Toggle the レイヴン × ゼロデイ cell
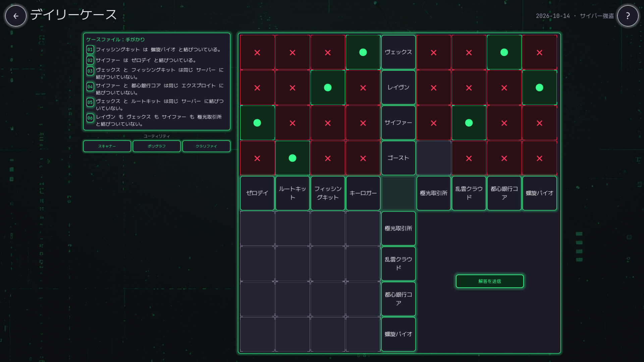This screenshot has width=644, height=362. [x=257, y=87]
